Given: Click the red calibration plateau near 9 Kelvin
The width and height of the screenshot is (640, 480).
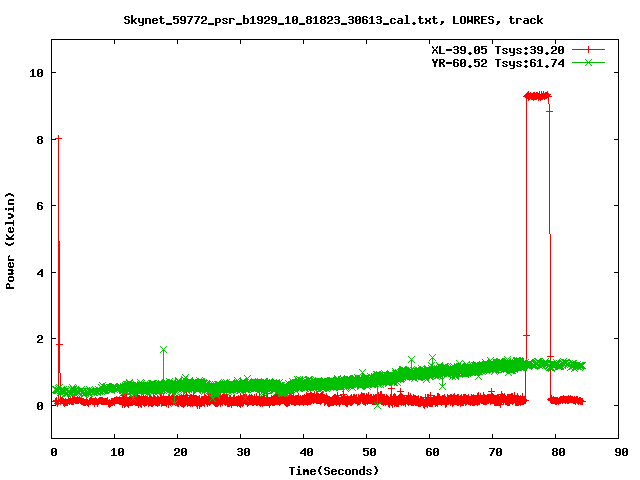Looking at the screenshot, I should (538, 96).
